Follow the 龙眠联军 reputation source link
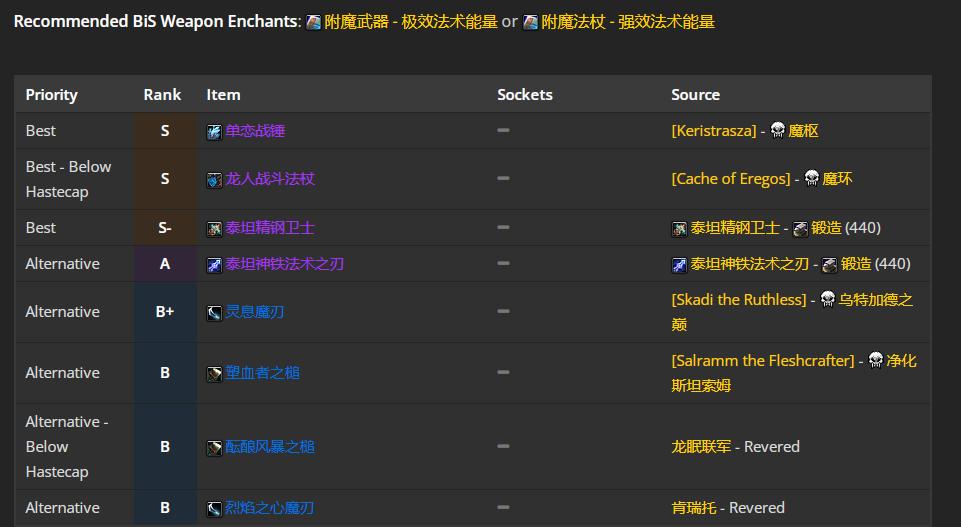The image size is (961, 527). coord(700,447)
